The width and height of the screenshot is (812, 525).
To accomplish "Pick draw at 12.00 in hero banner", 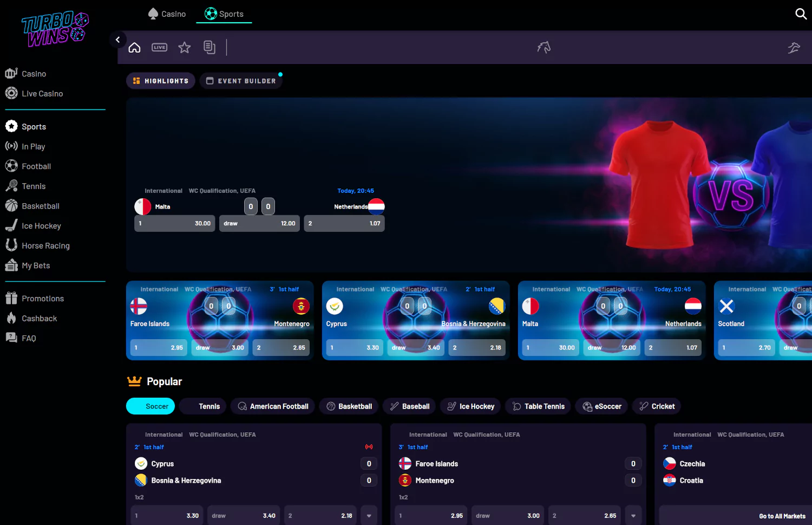I will tap(259, 223).
